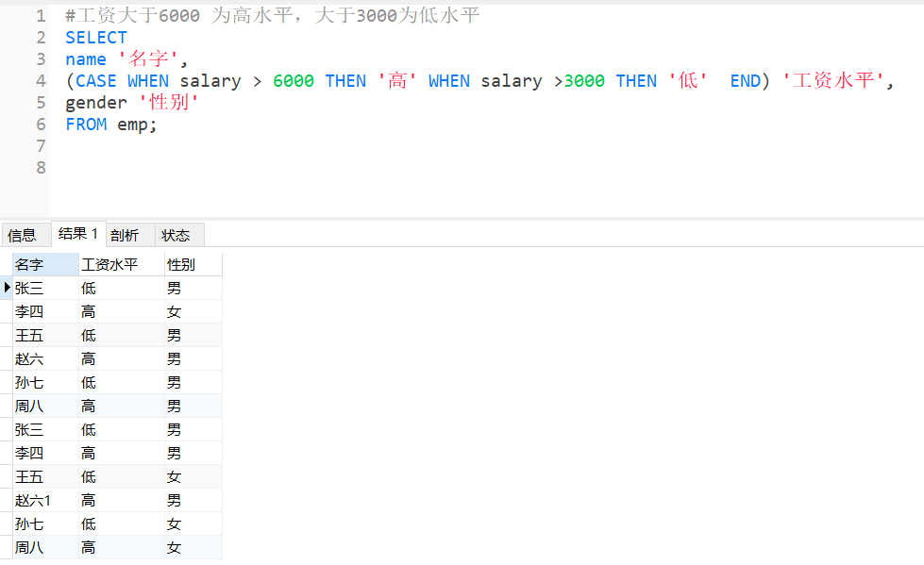Screen dimensions: 924x565
Task: Click line number 7 in the editor gutter
Action: pos(41,146)
